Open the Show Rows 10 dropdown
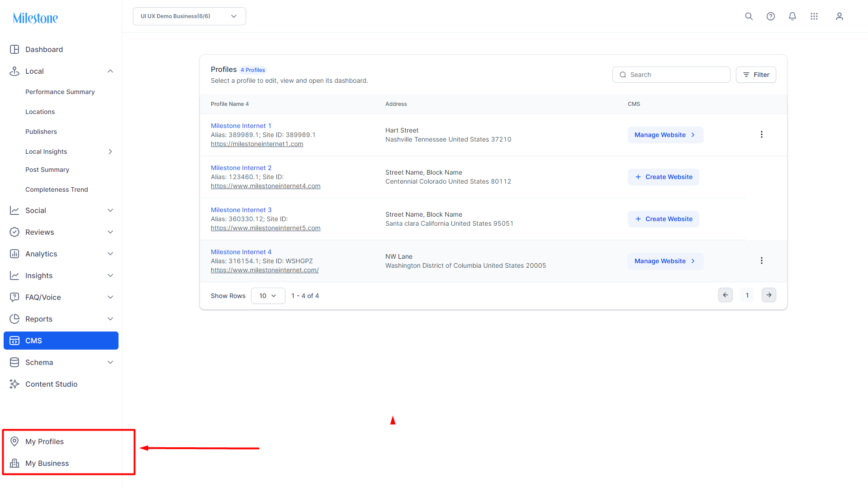Viewport: 868px width, 488px height. click(x=268, y=296)
